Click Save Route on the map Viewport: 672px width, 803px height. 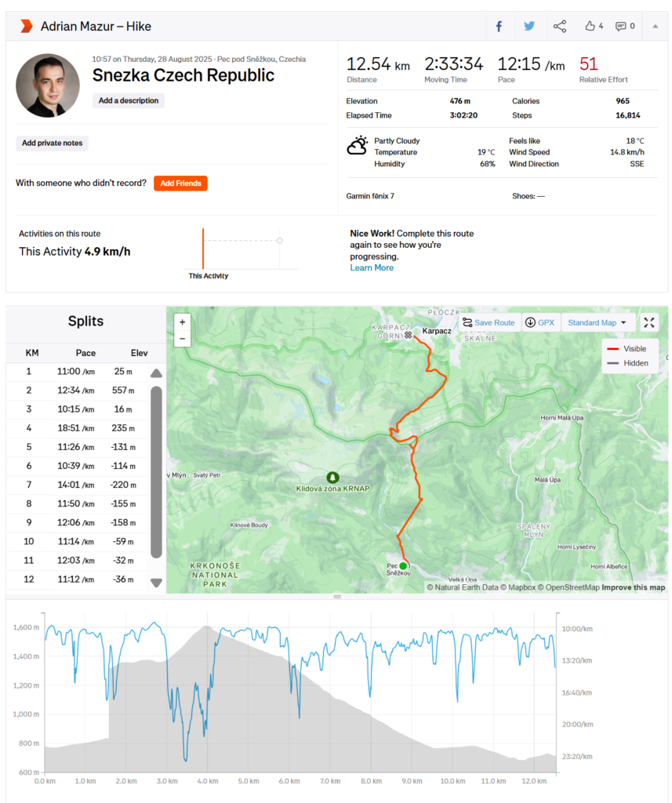click(x=489, y=322)
